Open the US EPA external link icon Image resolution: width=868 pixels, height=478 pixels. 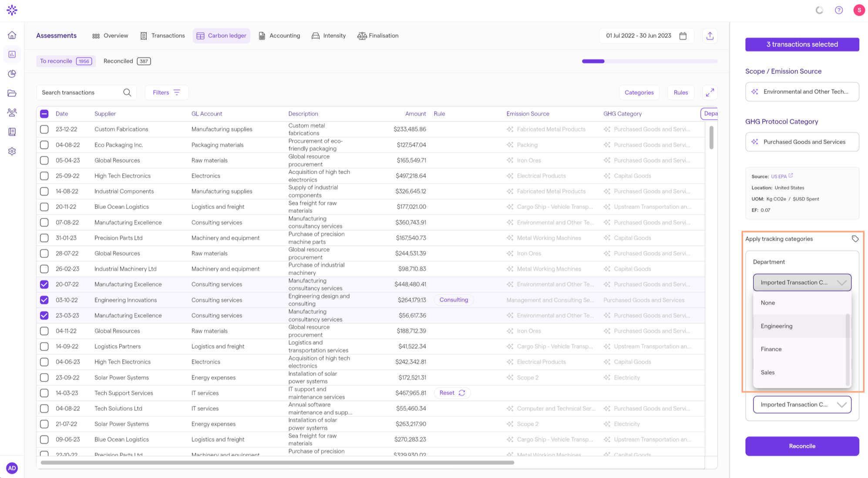(791, 176)
